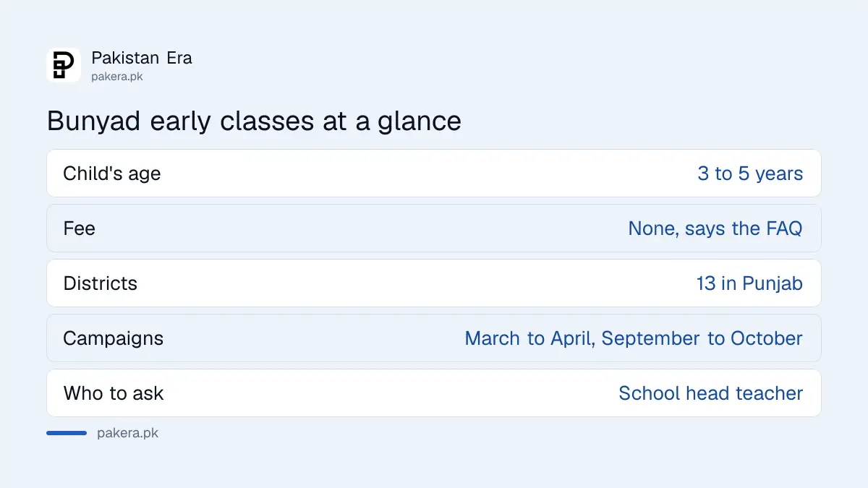Click the Child's age label
Screen dimensions: 868x488
pos(112,174)
